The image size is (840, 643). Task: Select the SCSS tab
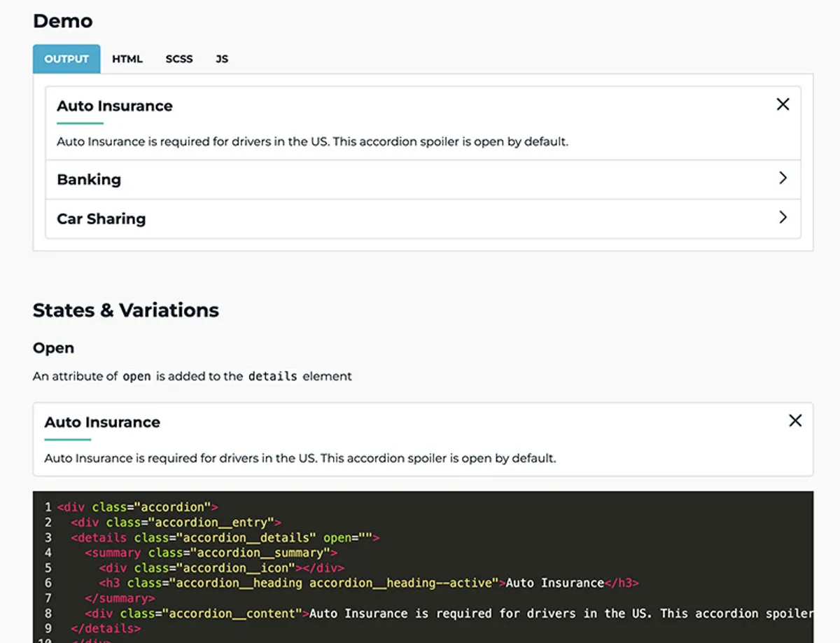(x=179, y=59)
